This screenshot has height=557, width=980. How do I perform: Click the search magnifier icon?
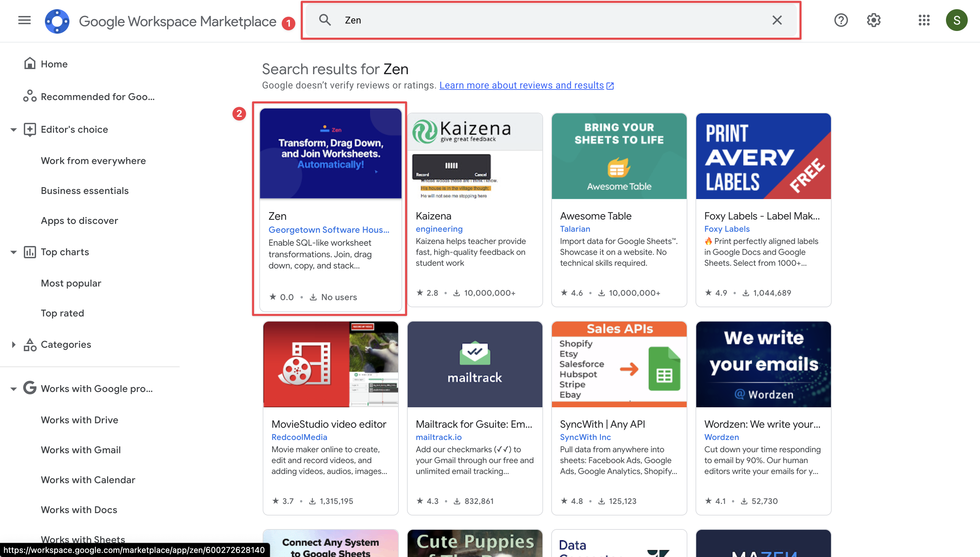[x=325, y=20]
